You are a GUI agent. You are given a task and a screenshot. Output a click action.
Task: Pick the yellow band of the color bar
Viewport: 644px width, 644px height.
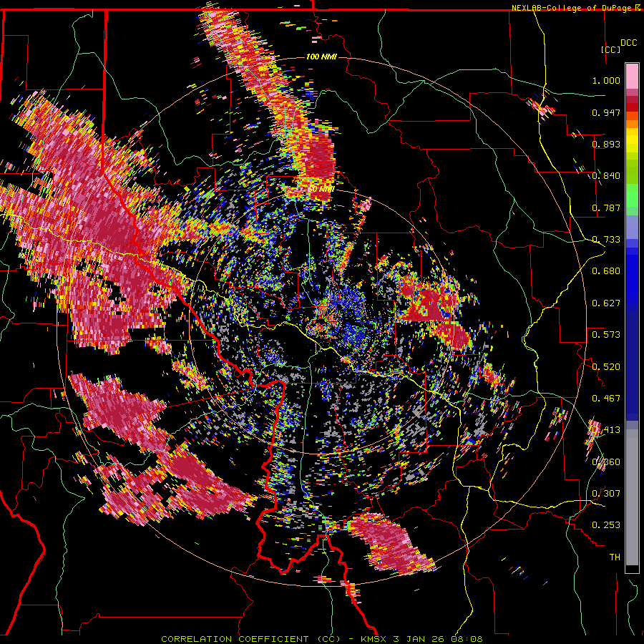(632, 141)
